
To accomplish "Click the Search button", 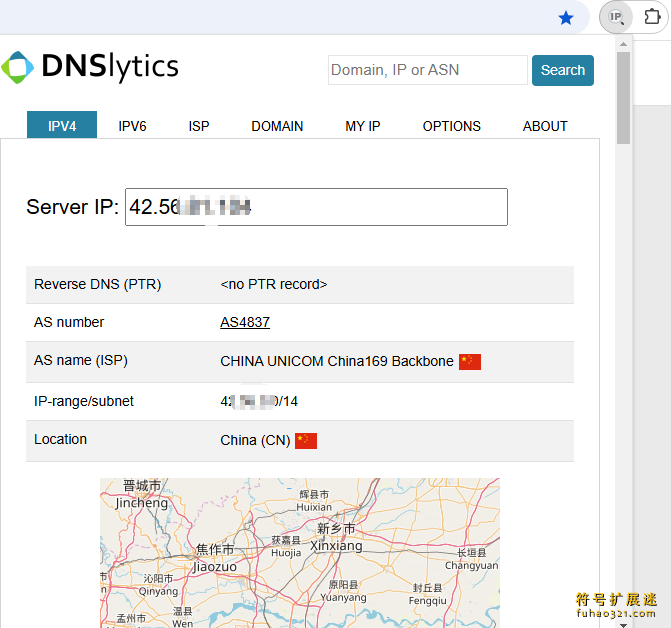I will (563, 70).
